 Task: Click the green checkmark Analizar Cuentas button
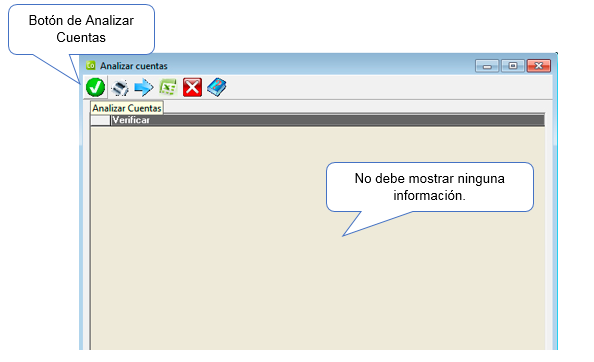95,87
